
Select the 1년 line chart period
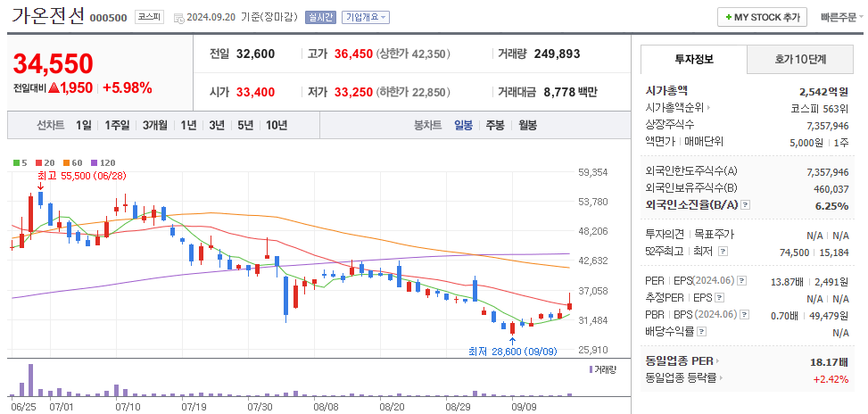pos(188,125)
